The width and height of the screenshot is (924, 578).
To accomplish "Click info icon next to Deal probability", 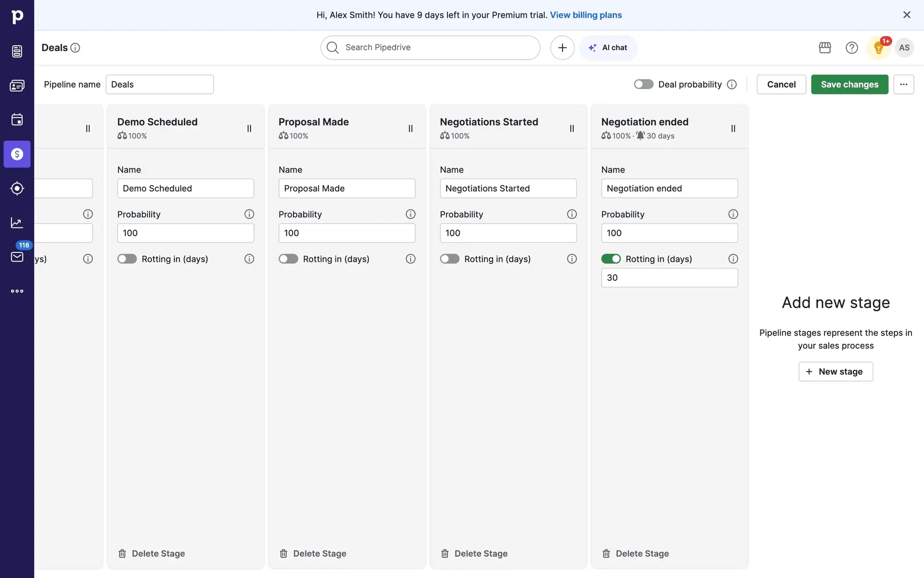I will click(731, 84).
